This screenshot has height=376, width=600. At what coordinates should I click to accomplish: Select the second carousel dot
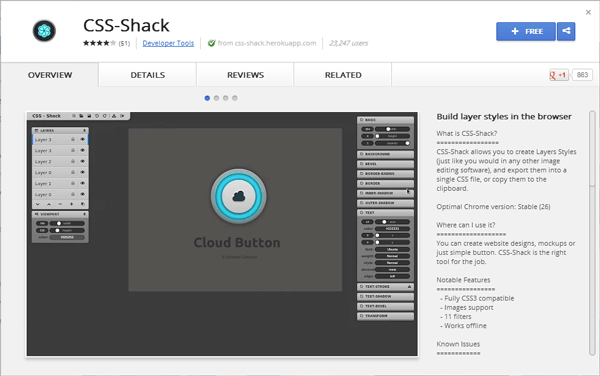(x=216, y=98)
